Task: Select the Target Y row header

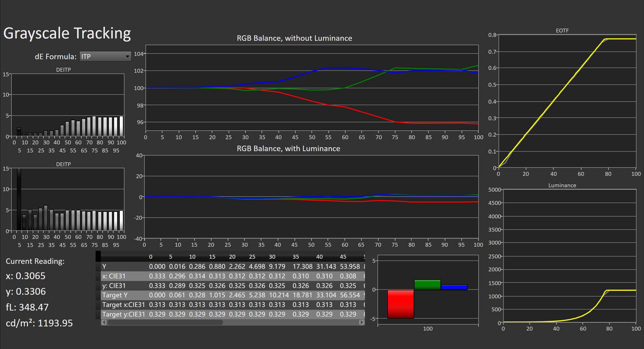Action: (x=115, y=295)
